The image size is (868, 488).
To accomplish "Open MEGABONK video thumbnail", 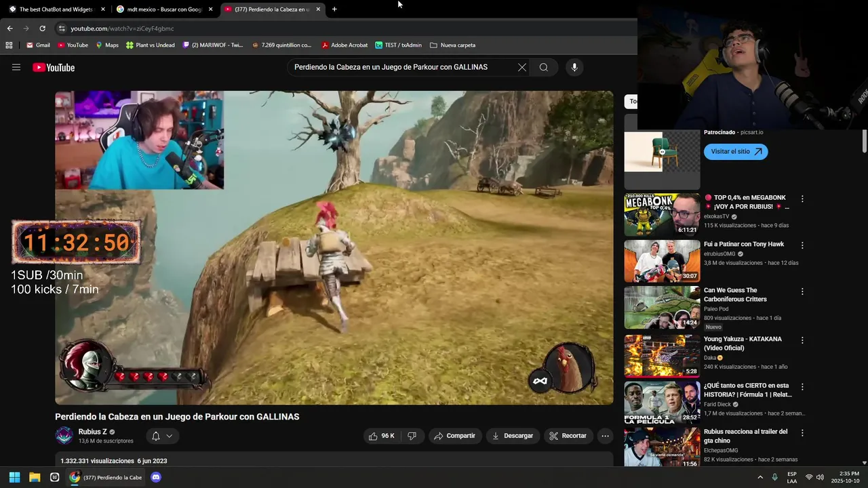I will click(x=662, y=214).
